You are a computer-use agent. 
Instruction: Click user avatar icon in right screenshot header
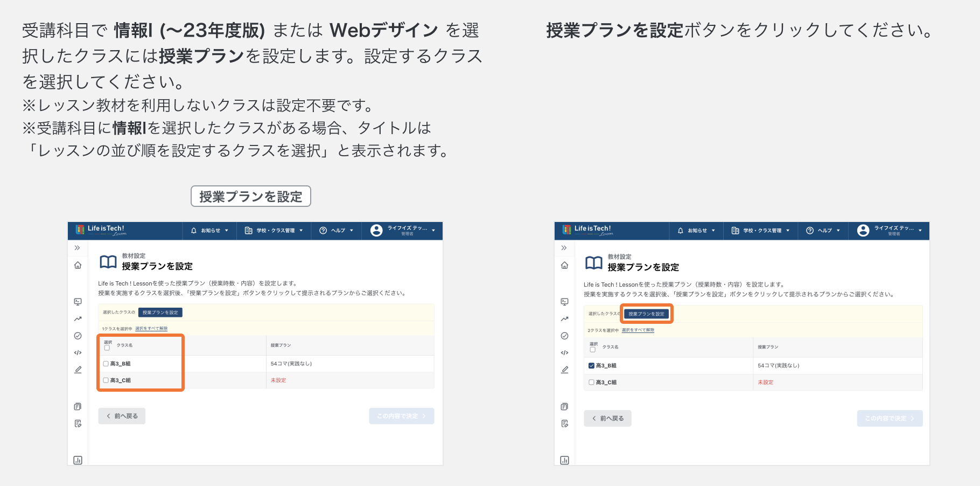tap(863, 231)
